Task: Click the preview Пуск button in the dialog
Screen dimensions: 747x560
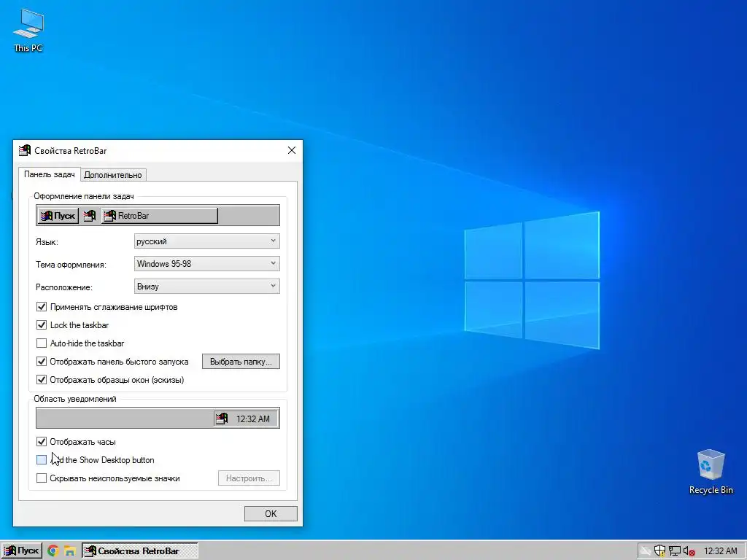Action: [58, 216]
